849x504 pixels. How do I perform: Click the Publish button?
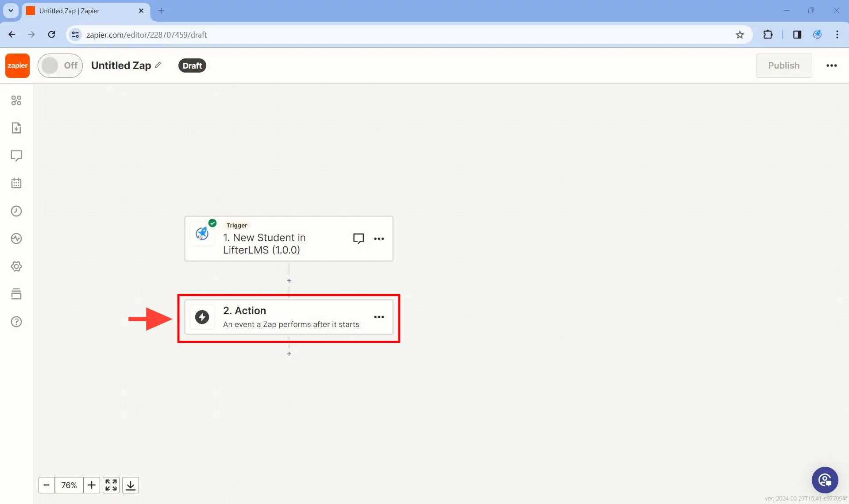coord(783,65)
